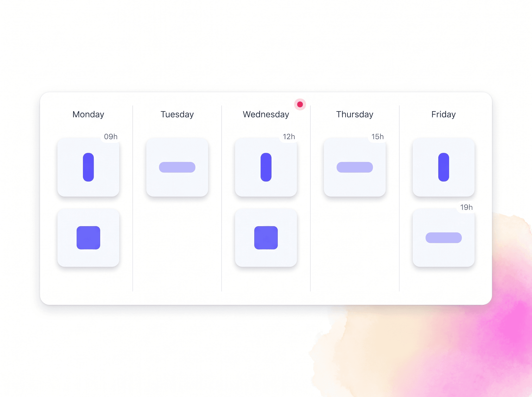Choose the Wednesday column header
Viewport: 532px width, 397px height.
pyautogui.click(x=266, y=114)
